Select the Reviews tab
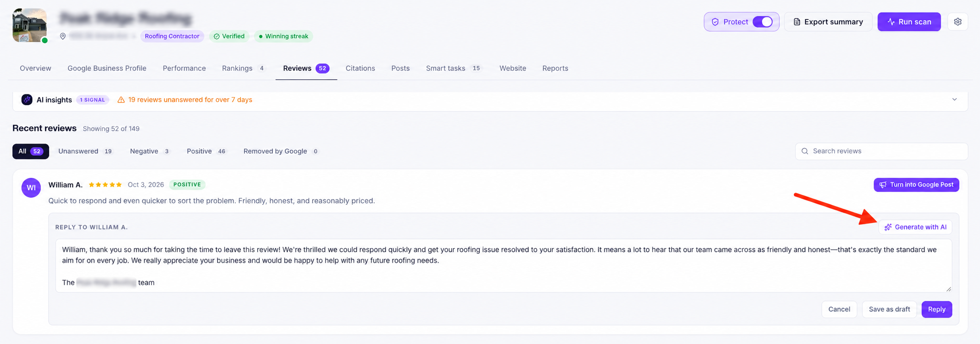This screenshot has height=344, width=980. coord(306,68)
